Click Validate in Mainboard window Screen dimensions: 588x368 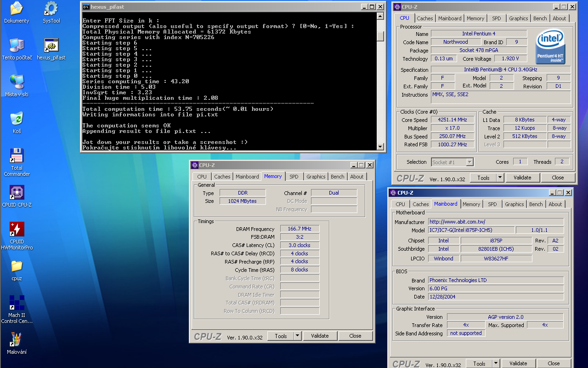pyautogui.click(x=518, y=363)
